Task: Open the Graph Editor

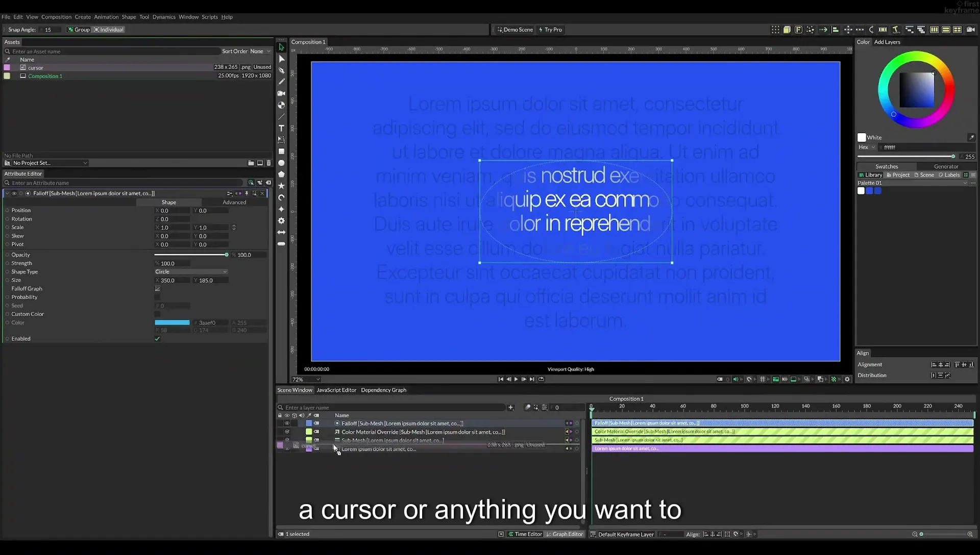Action: [x=565, y=534]
